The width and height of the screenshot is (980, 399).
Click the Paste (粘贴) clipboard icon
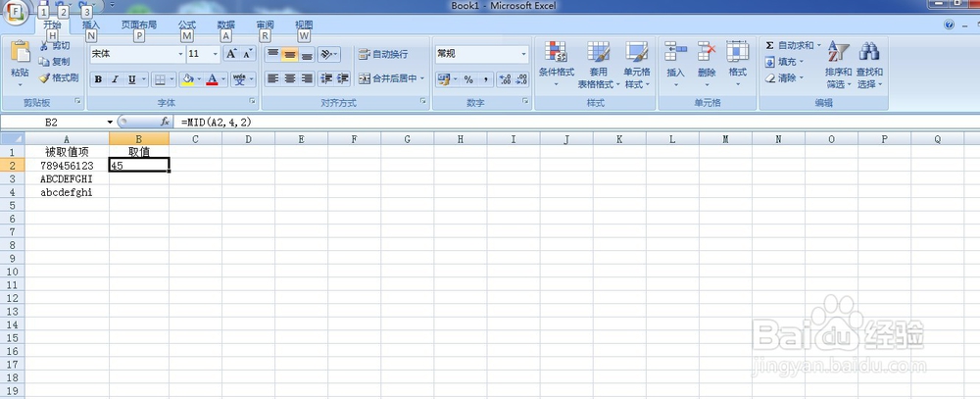coord(20,51)
